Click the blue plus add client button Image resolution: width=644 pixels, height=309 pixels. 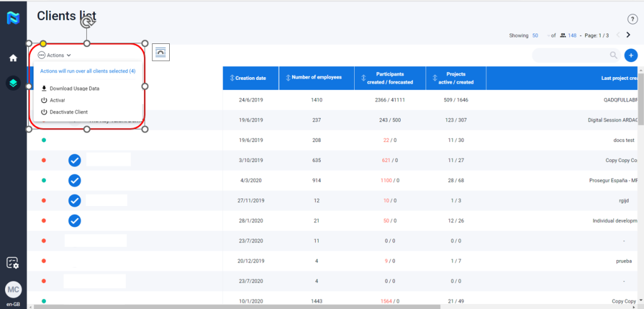pyautogui.click(x=631, y=55)
